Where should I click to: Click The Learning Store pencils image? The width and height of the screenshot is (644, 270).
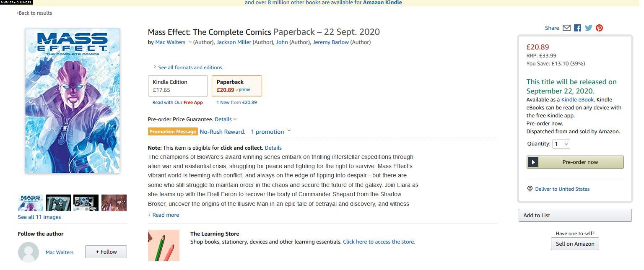[x=164, y=245]
